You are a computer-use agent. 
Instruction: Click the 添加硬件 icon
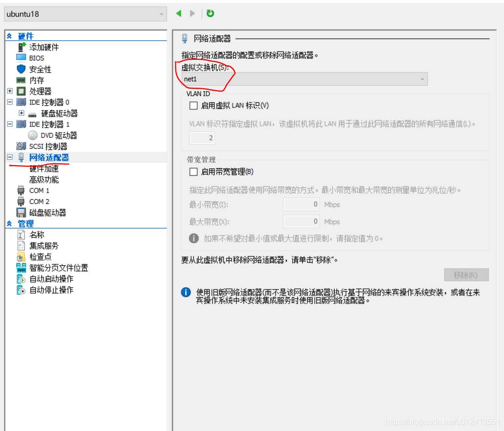(x=21, y=47)
